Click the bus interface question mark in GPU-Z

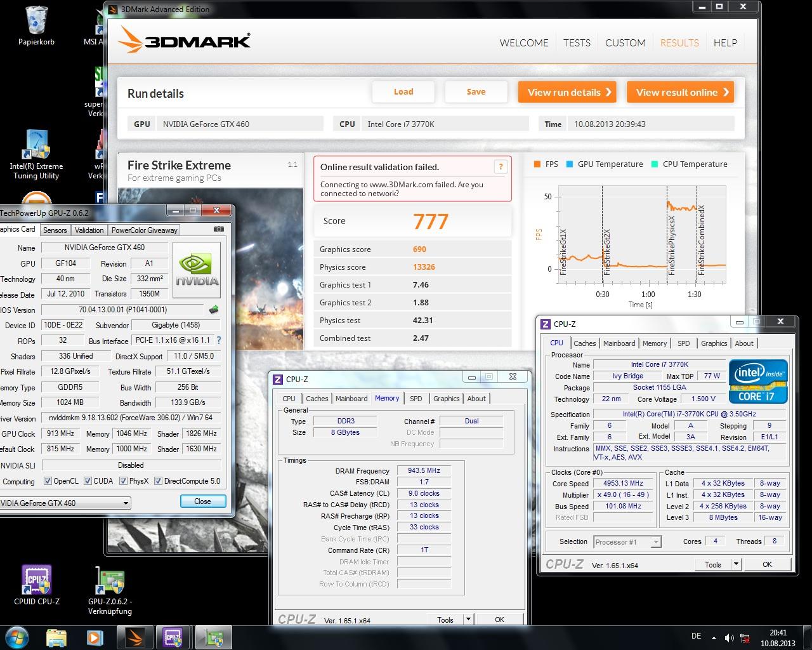(x=219, y=341)
